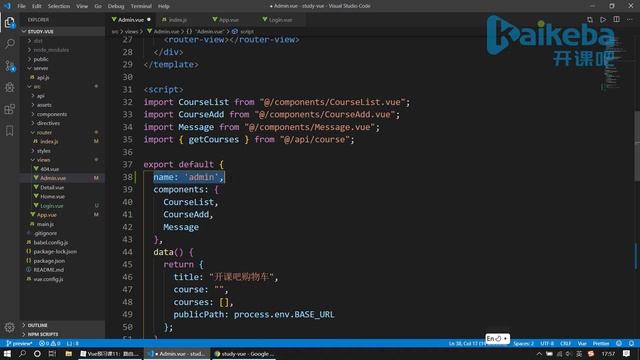Select Vue language mode in status bar
This screenshot has height=360, width=640.
point(582,344)
